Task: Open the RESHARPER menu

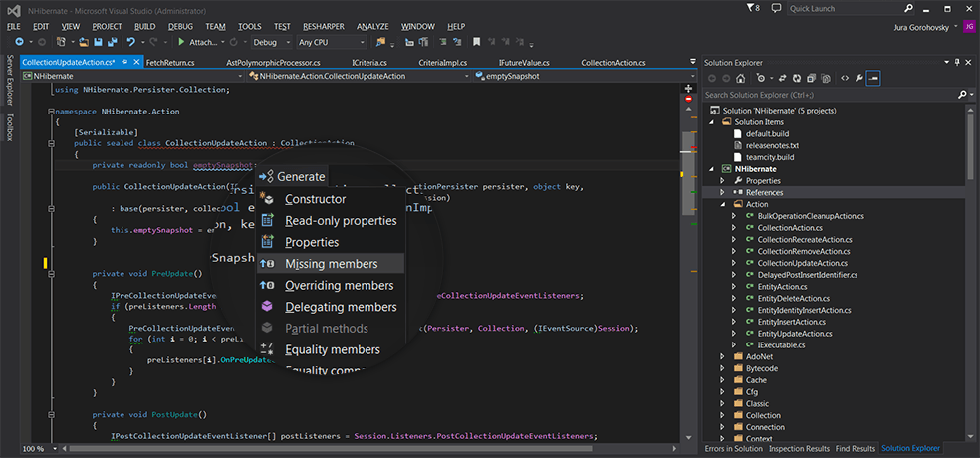Action: coord(323,26)
